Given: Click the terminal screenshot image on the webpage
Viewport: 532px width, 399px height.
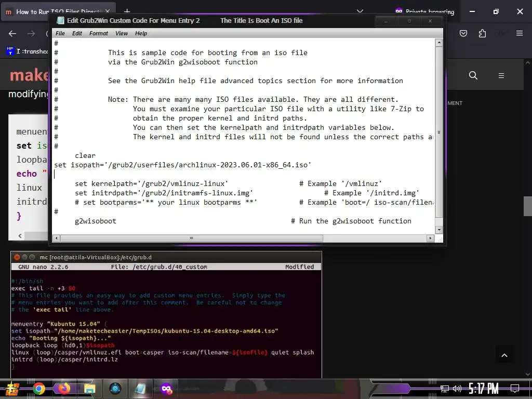Looking at the screenshot, I should [166, 314].
